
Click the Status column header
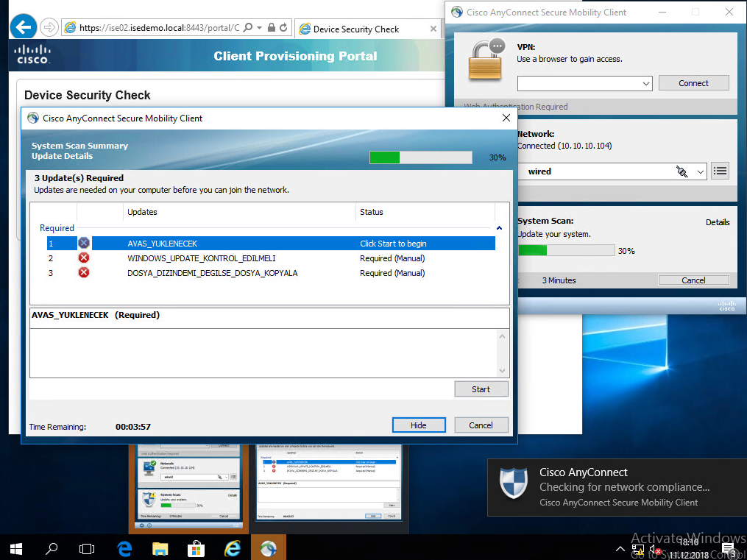pyautogui.click(x=425, y=212)
